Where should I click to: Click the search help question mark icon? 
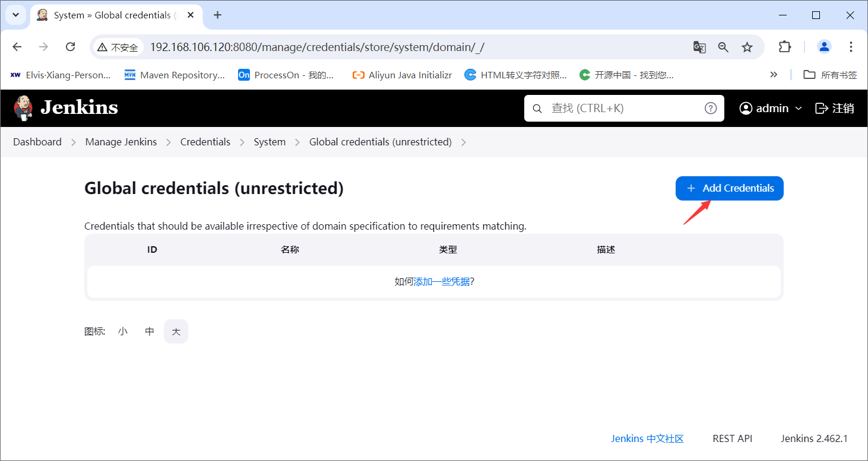pos(711,108)
